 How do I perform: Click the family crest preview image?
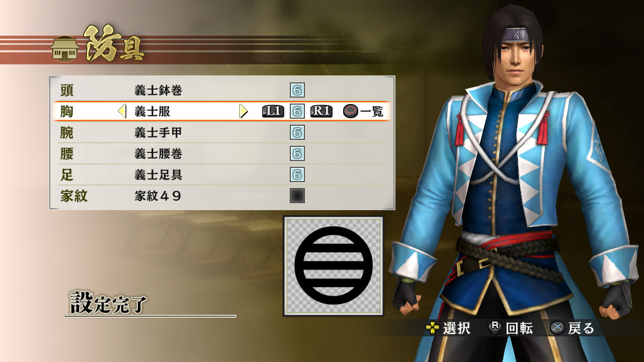[x=334, y=266]
